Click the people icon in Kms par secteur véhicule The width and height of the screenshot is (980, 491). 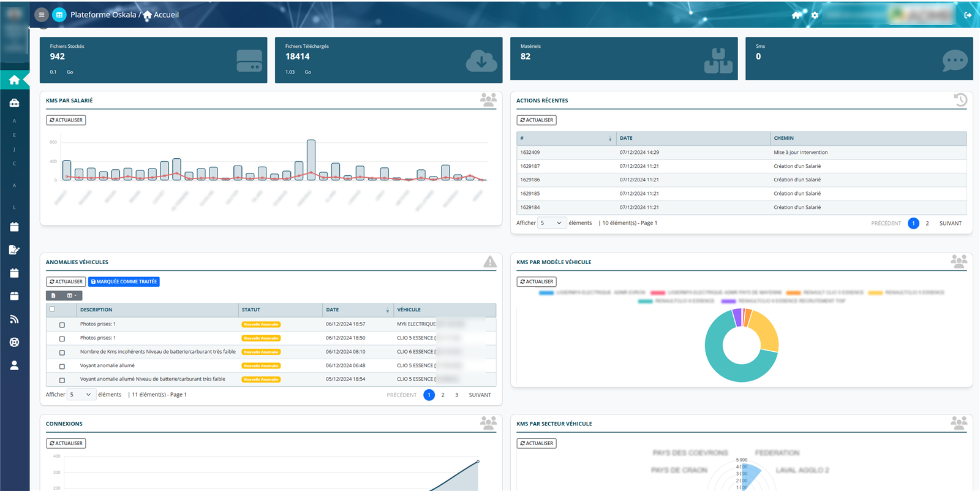point(959,422)
